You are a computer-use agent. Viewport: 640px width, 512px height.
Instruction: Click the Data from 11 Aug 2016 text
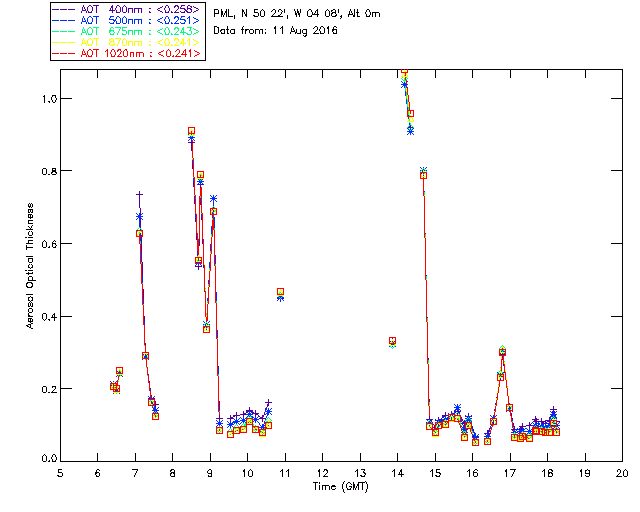(276, 31)
